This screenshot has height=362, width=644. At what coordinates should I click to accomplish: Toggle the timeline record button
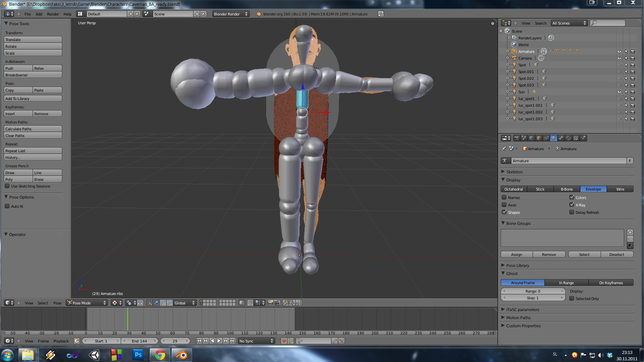(284, 341)
